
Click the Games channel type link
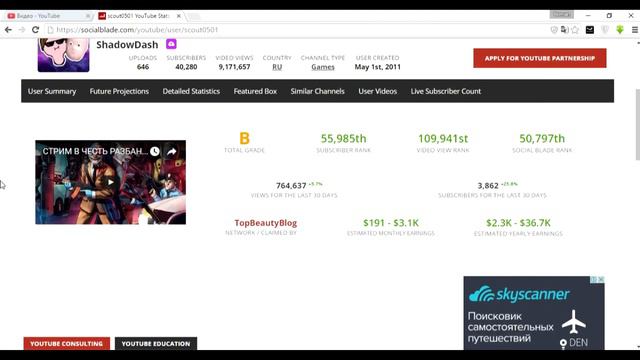(323, 67)
